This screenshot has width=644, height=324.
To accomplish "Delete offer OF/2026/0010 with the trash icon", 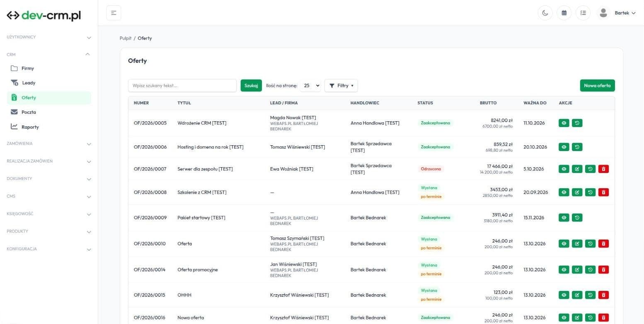I will coord(603,244).
